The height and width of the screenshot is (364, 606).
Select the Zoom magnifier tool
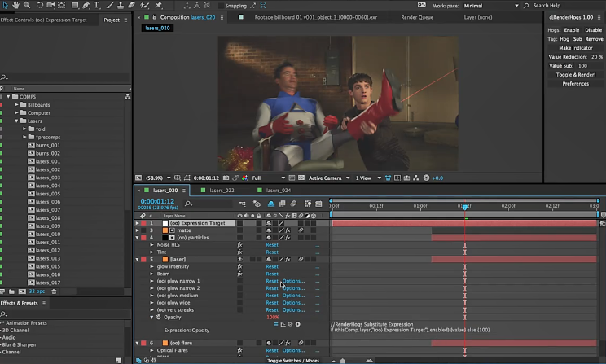(27, 5)
